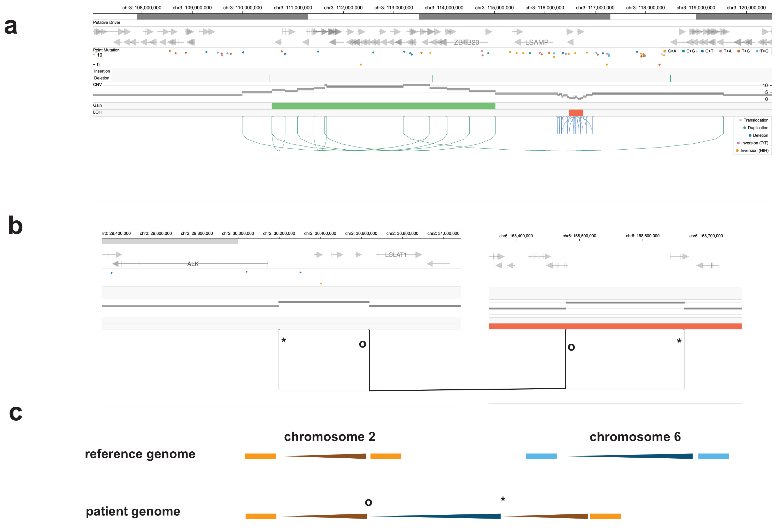
Task: Click the dark blue wedge in patient genome row
Action: click(436, 516)
